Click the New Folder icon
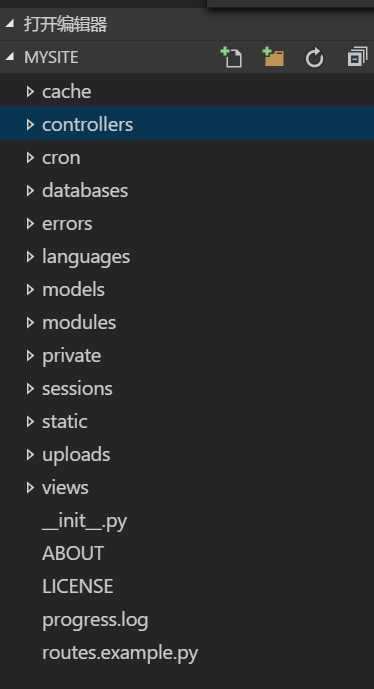 point(273,57)
